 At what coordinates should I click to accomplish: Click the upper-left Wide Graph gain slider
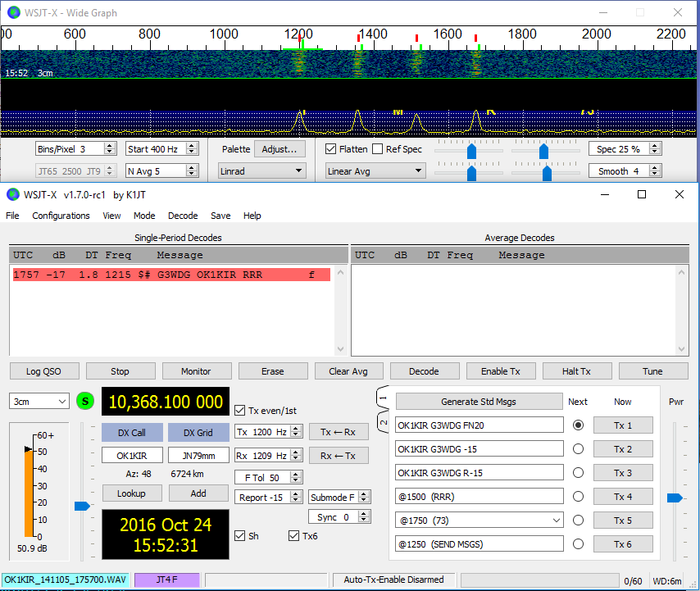[x=471, y=151]
